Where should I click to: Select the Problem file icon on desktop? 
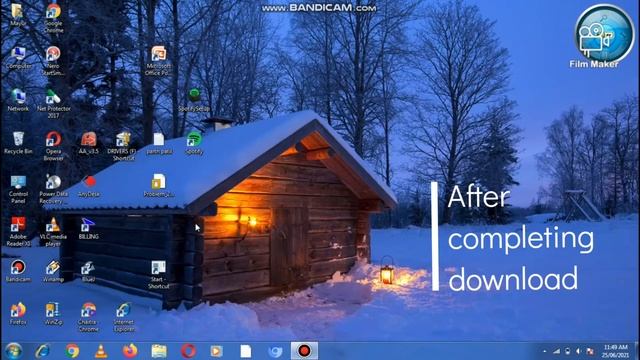click(158, 186)
